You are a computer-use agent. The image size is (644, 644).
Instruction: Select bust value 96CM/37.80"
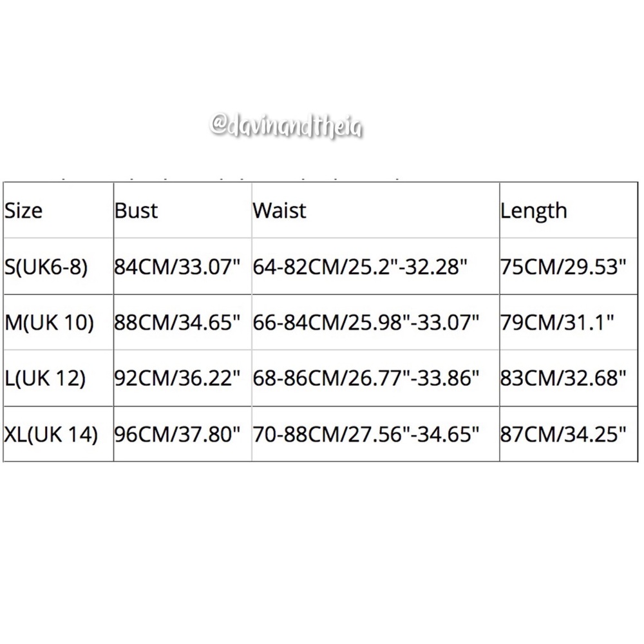click(177, 435)
